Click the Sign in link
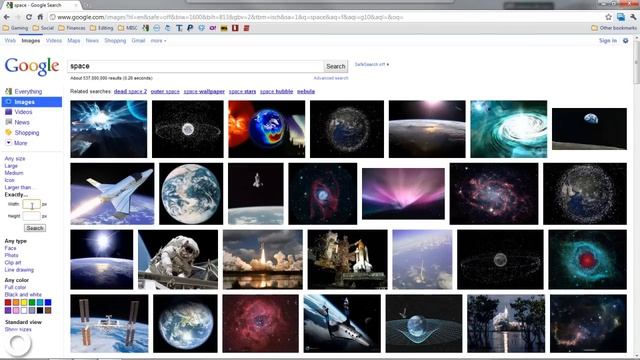 point(608,40)
